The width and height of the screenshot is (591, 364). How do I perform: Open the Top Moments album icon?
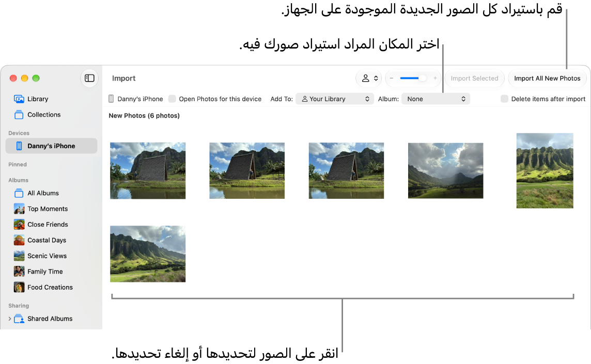[x=19, y=209]
